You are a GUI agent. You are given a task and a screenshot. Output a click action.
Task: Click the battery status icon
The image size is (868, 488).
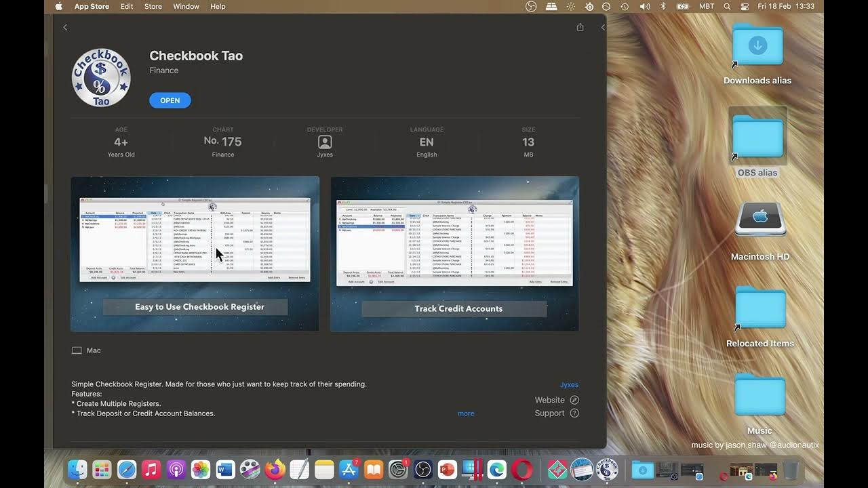(684, 6)
